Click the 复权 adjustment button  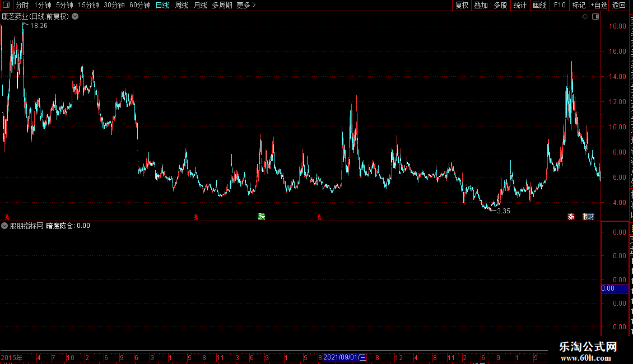tap(462, 5)
